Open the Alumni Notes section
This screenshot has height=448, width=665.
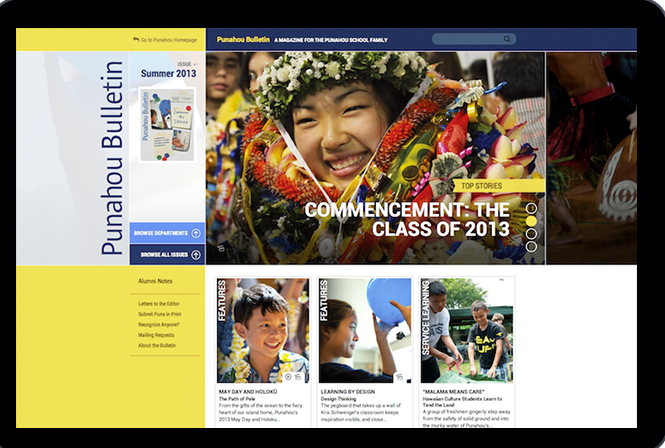click(x=155, y=281)
